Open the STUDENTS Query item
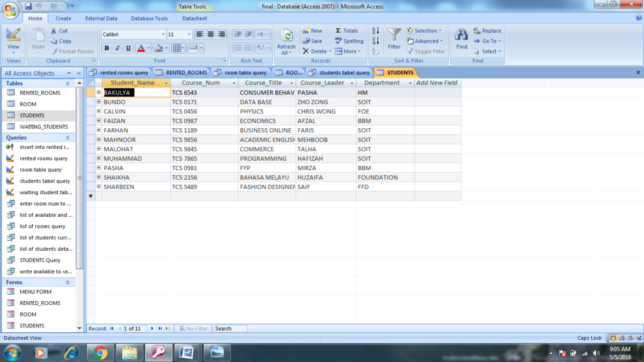 pyautogui.click(x=38, y=260)
